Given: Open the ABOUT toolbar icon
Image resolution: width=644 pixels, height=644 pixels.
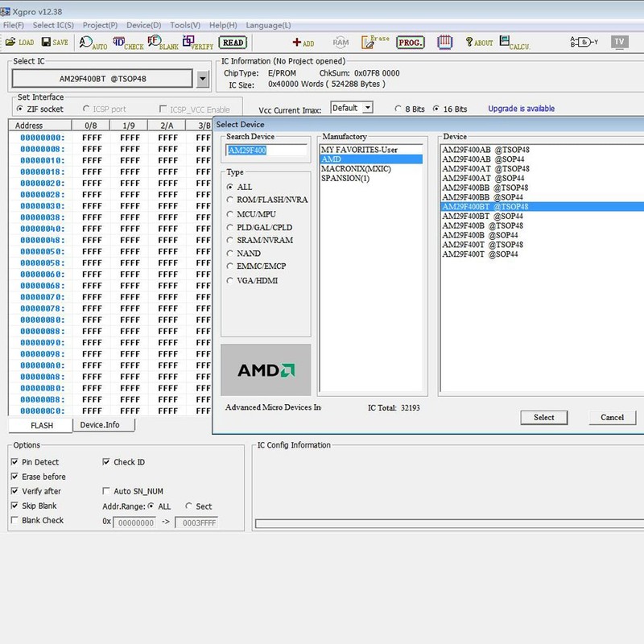Looking at the screenshot, I should tap(479, 43).
